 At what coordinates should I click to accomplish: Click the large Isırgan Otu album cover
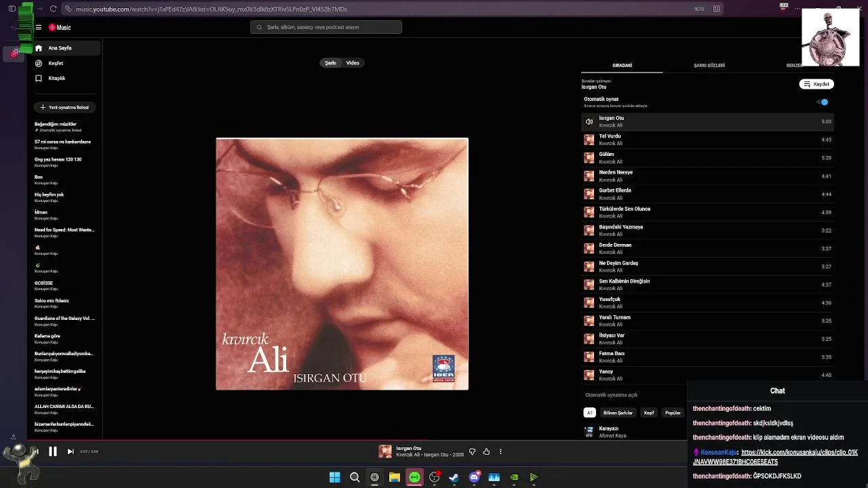click(x=342, y=264)
